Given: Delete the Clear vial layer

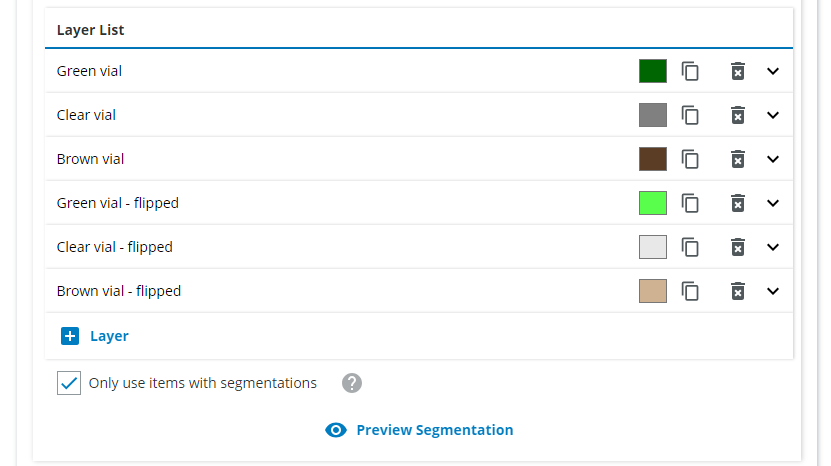Looking at the screenshot, I should [x=738, y=115].
